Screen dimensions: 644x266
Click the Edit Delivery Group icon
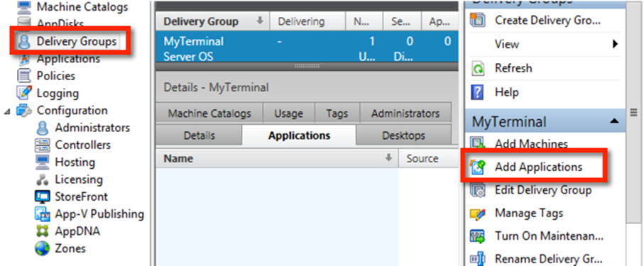pyautogui.click(x=478, y=191)
